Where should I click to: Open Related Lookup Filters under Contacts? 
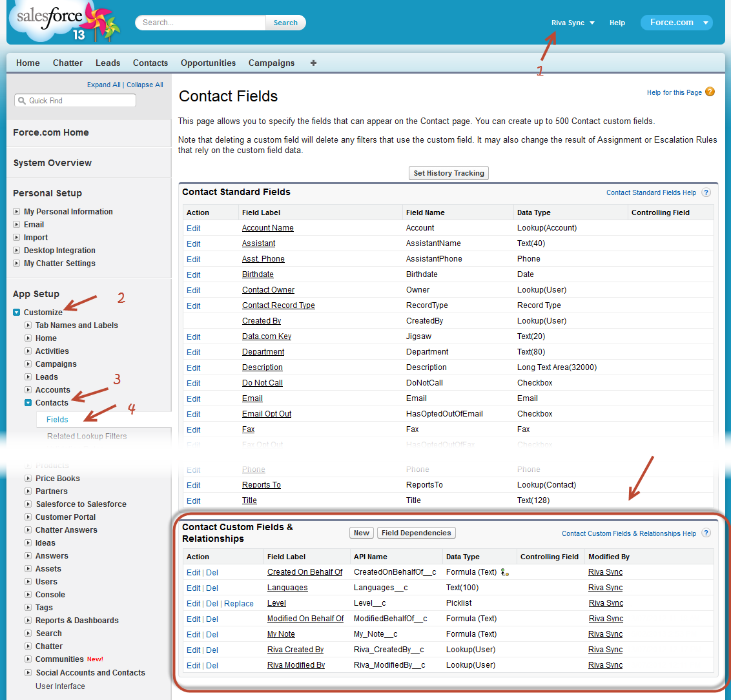tap(87, 437)
